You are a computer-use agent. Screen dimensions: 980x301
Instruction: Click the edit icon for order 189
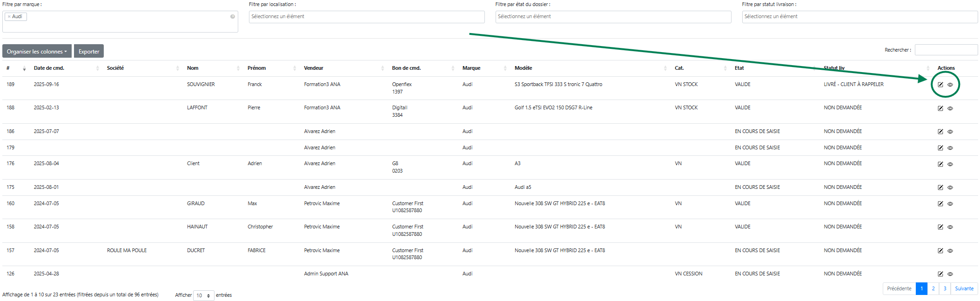point(940,85)
